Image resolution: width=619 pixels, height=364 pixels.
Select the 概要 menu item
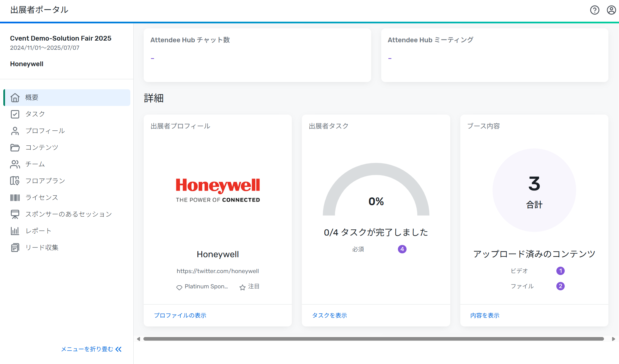tap(67, 98)
